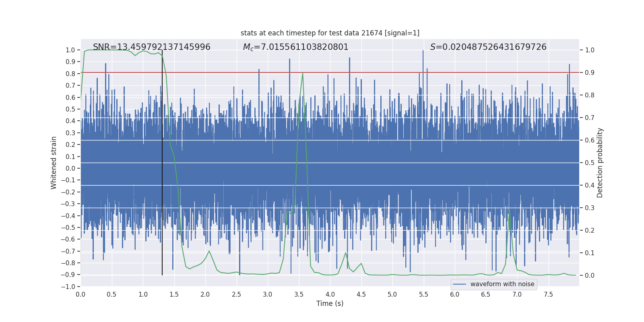
Task: Click Whitened strain tick label −0.5
Action: click(68, 227)
